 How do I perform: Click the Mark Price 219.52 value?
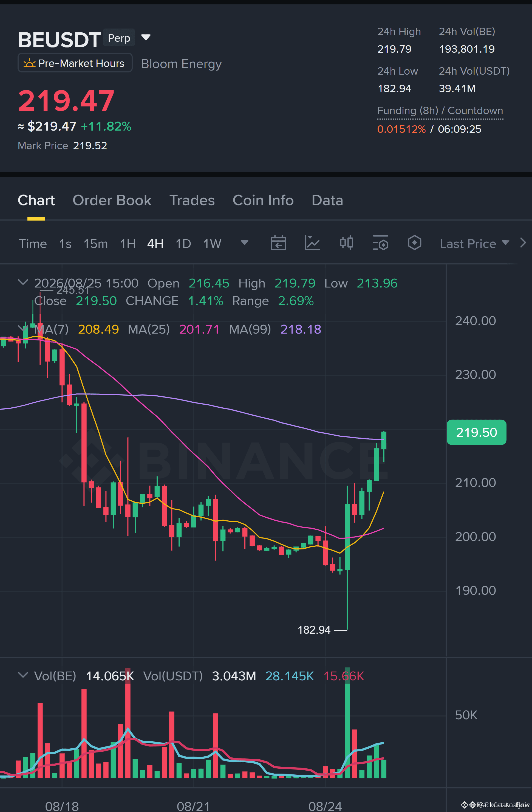tap(90, 146)
